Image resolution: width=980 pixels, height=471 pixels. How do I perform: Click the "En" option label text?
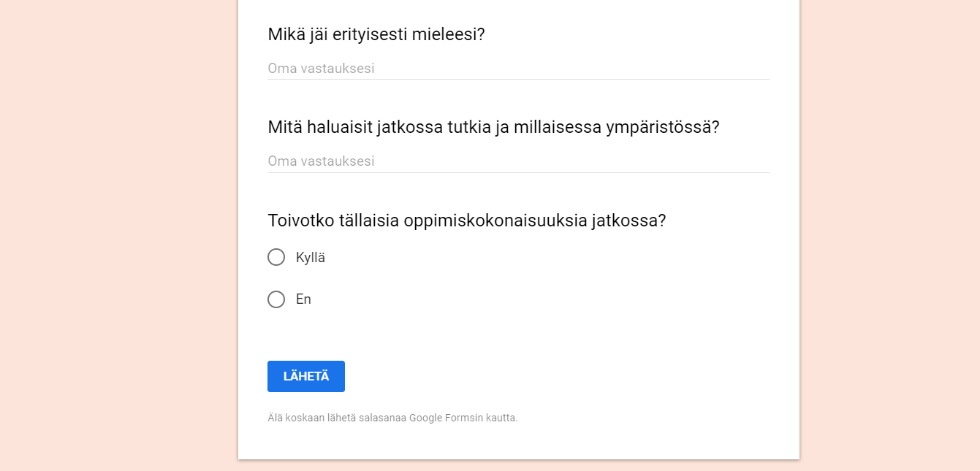(x=303, y=299)
